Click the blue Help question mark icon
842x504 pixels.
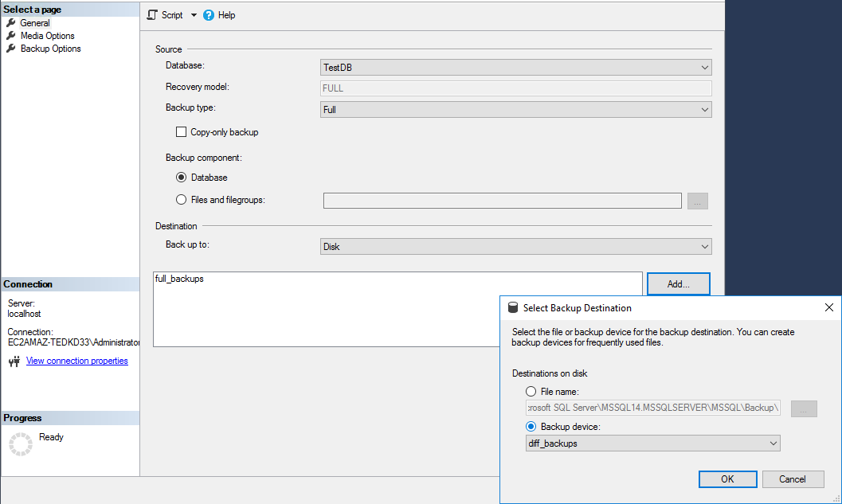point(207,14)
